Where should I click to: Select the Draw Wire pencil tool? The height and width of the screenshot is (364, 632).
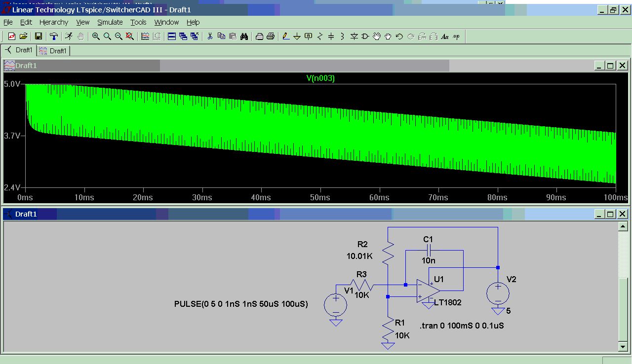pos(286,36)
